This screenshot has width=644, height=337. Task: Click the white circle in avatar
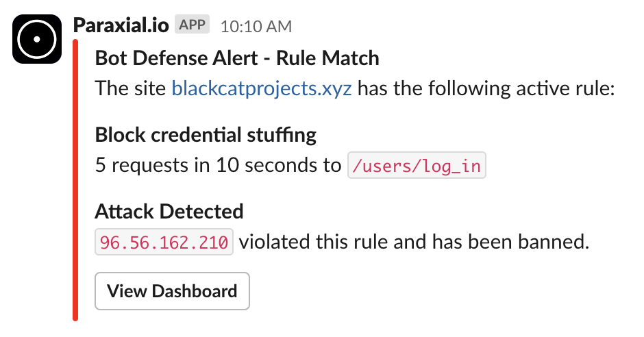pyautogui.click(x=37, y=39)
